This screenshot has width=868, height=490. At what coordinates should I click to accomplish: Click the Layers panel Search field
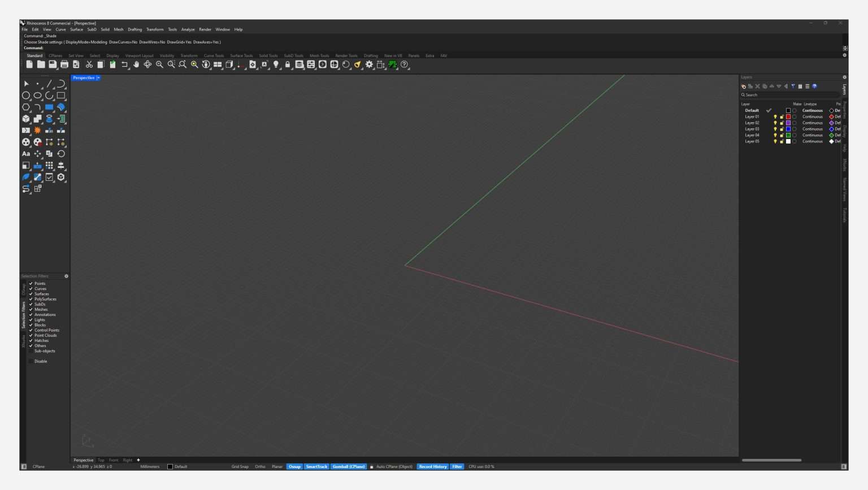click(x=790, y=95)
